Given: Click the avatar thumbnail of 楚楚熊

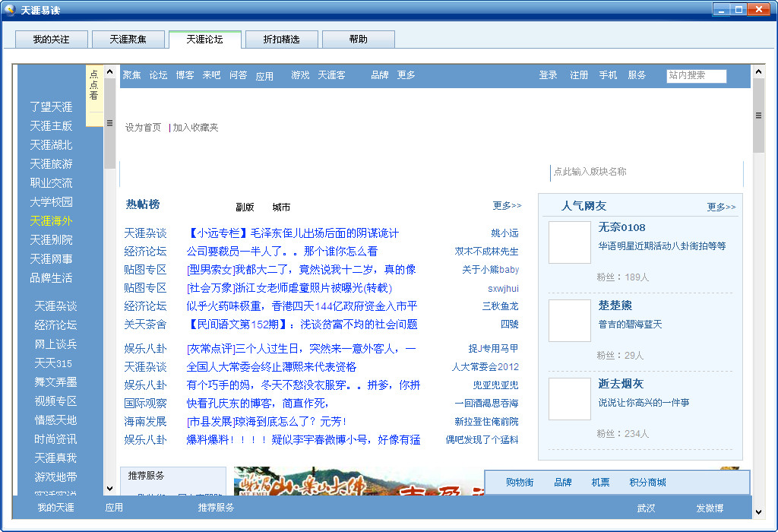Looking at the screenshot, I should [x=570, y=321].
